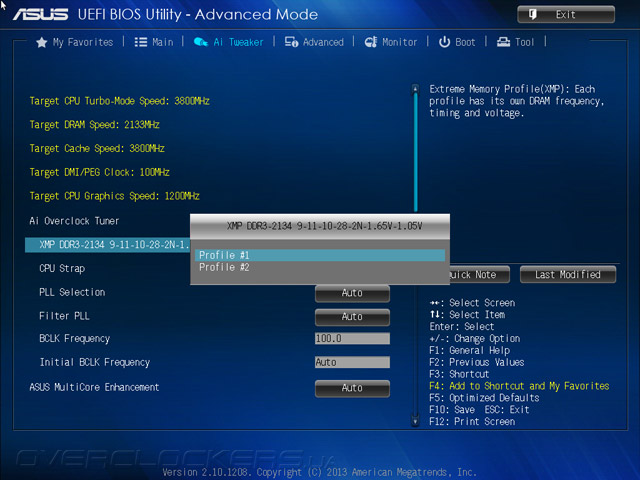
Task: Choose Profile #1 in the XMP popup
Action: (x=320, y=255)
